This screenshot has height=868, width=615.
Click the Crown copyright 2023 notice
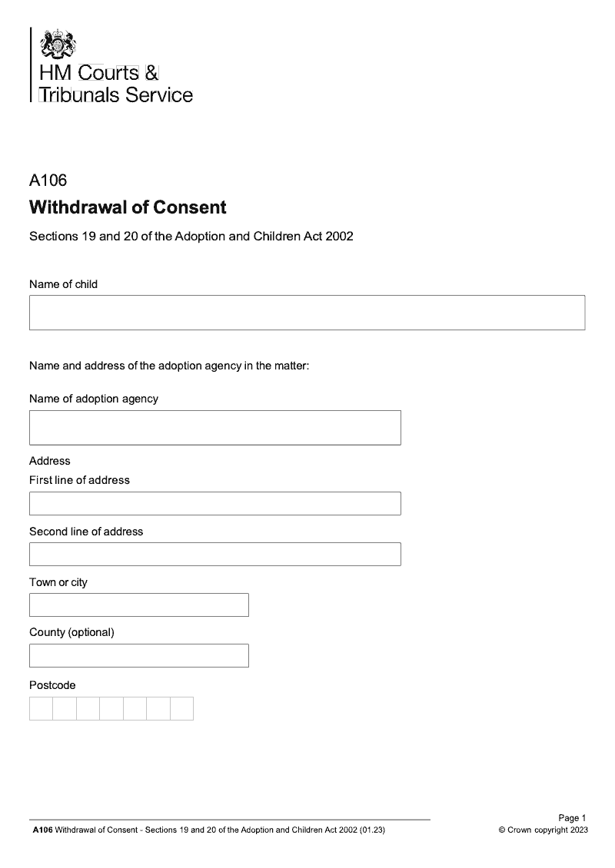coord(543,830)
